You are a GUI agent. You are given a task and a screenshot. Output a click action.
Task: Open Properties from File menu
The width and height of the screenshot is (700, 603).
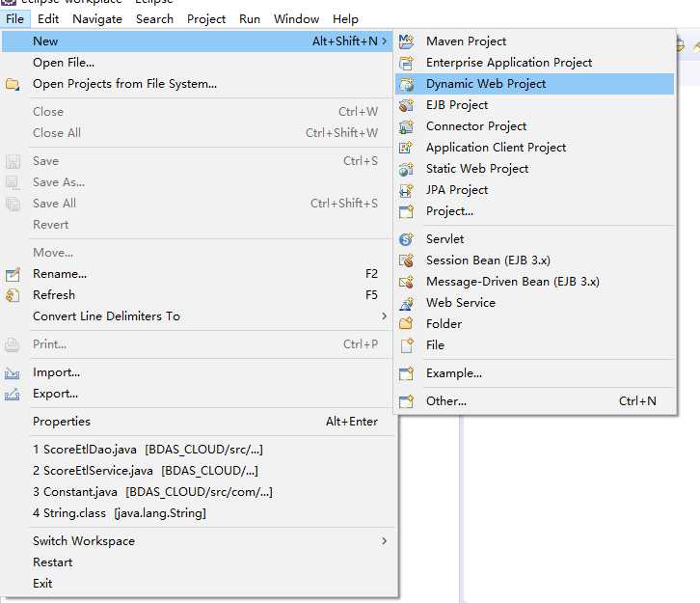tap(199, 422)
